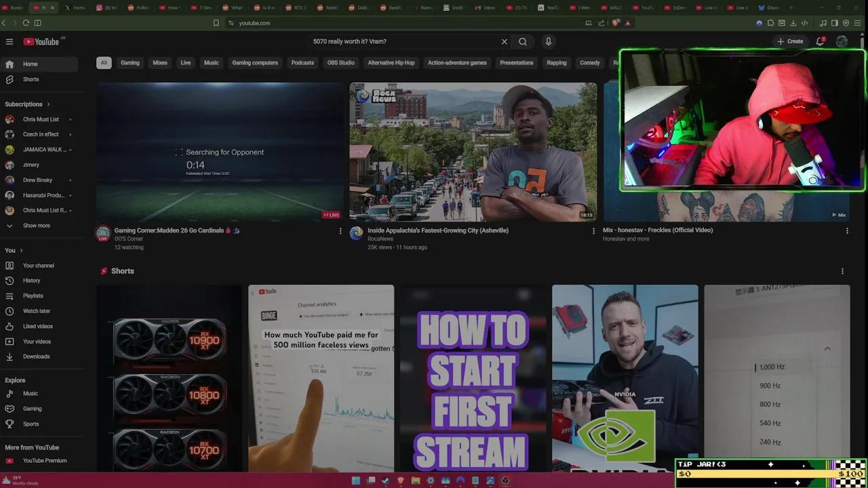
Task: Select the Podcasts filter chip
Action: 302,63
